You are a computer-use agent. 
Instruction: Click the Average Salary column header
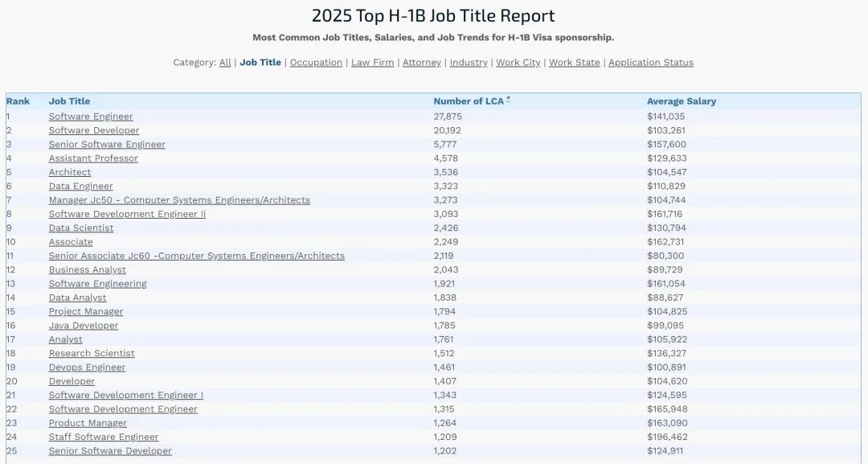pos(682,101)
